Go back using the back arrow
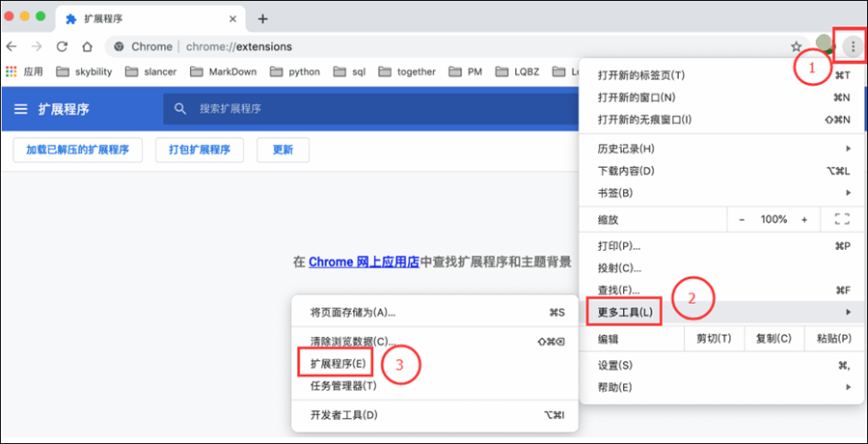868x444 pixels. pos(13,46)
